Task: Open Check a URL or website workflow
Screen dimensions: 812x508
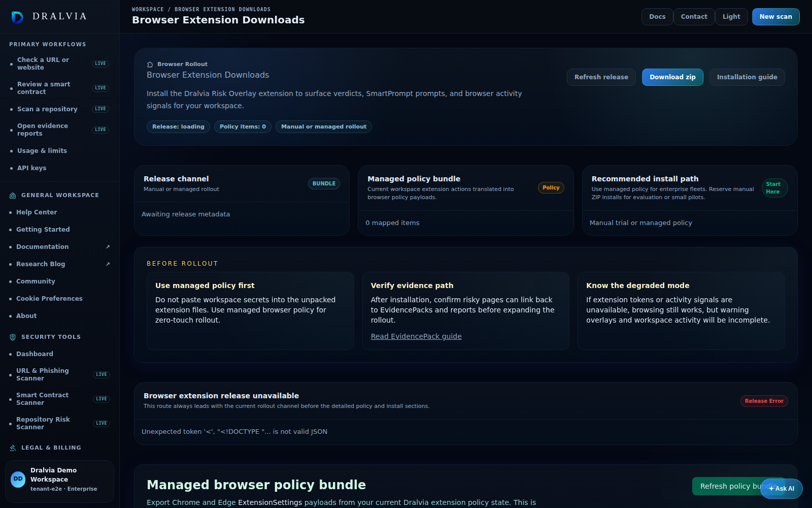Action: [60, 63]
